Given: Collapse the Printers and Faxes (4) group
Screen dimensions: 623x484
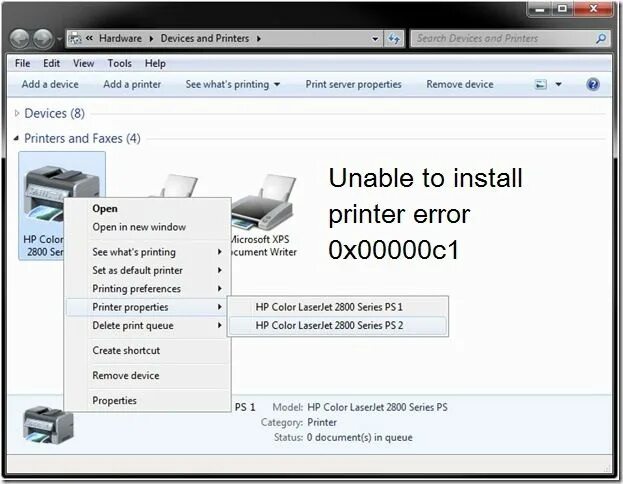Looking at the screenshot, I should pyautogui.click(x=16, y=138).
